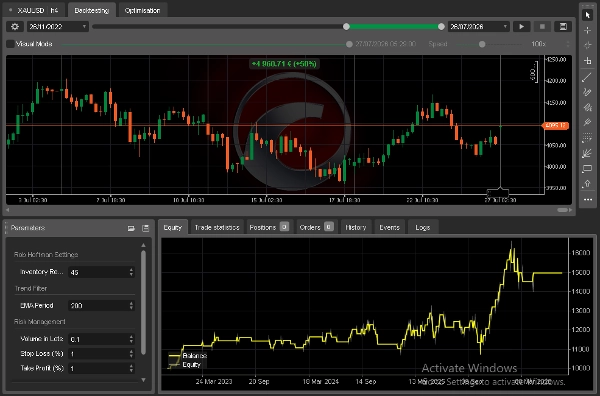The image size is (600, 396).
Task: Select the Fibonacci retracement dotted tool
Action: pos(587,138)
